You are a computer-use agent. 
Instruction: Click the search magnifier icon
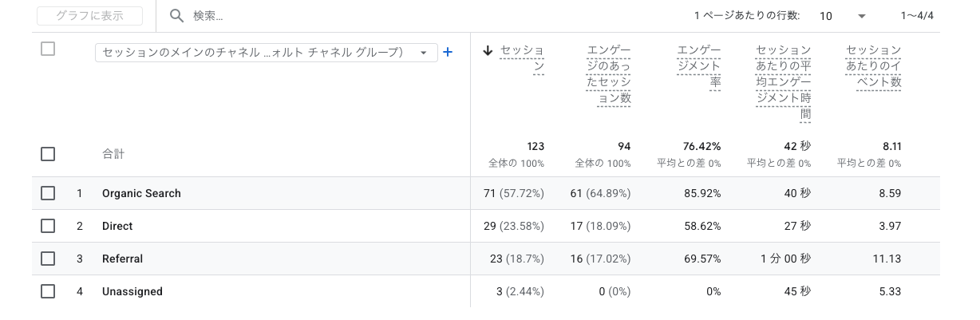177,16
